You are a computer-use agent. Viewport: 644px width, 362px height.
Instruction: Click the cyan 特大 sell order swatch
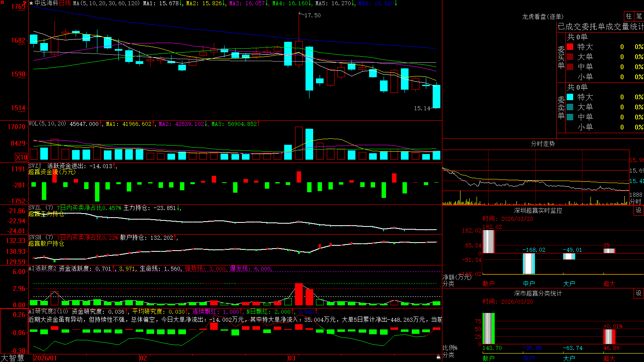pyautogui.click(x=570, y=97)
